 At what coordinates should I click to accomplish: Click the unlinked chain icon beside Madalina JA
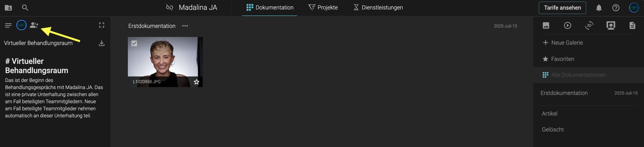pyautogui.click(x=169, y=7)
